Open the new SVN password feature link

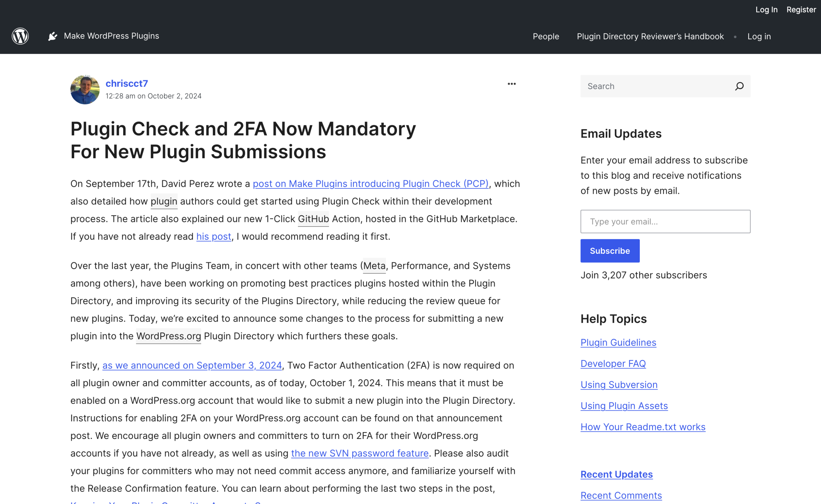(360, 453)
